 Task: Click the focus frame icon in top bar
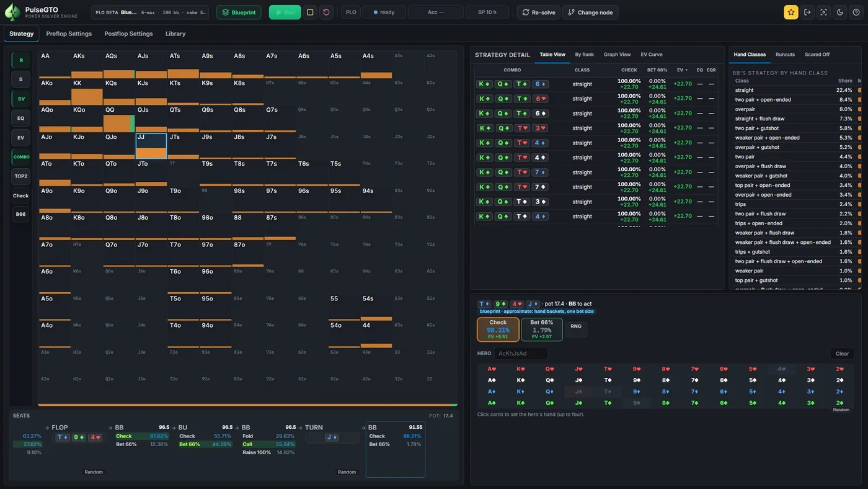tap(823, 12)
